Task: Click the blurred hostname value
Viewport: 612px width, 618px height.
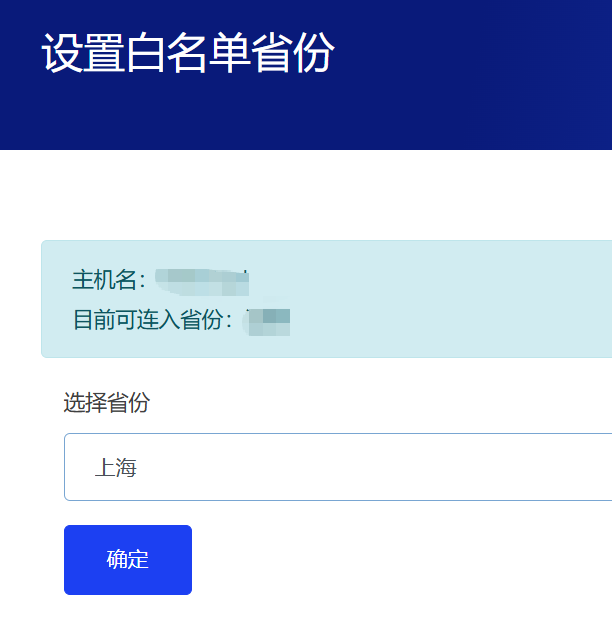Action: pos(205,281)
